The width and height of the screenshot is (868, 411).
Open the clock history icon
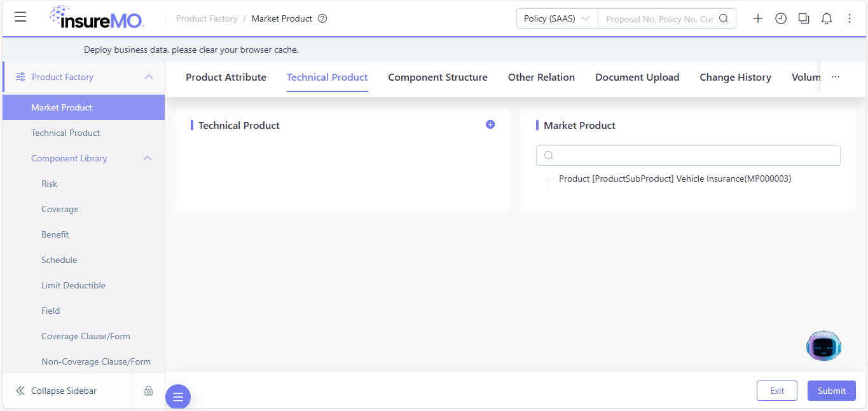(781, 18)
